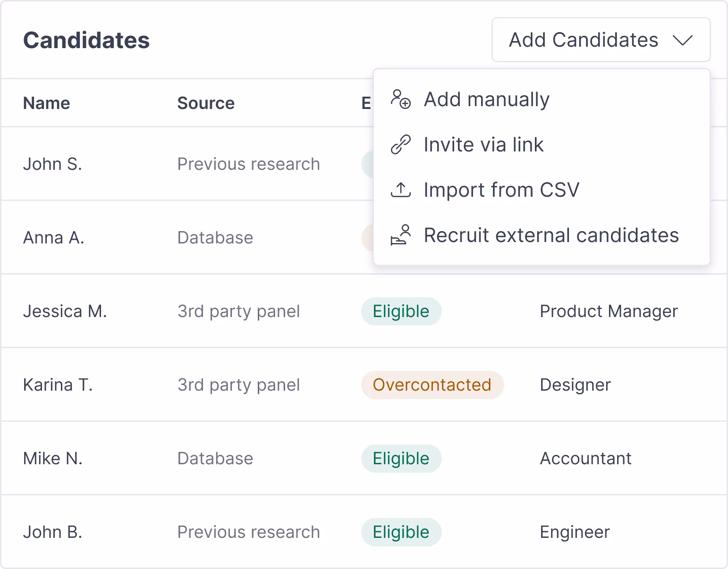Choose Add manually from the menu
Screen dimensions: 728x569
pyautogui.click(x=487, y=100)
